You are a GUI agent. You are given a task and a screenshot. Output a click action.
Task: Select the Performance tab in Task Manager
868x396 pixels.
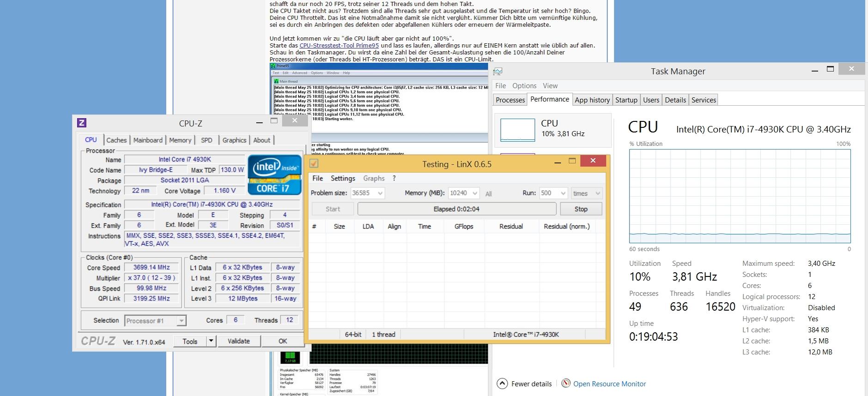(x=550, y=99)
